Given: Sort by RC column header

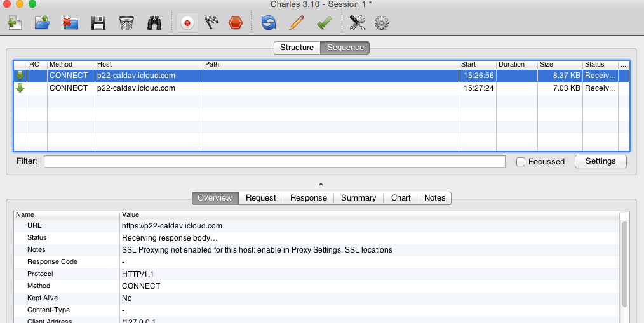Looking at the screenshot, I should [37, 65].
